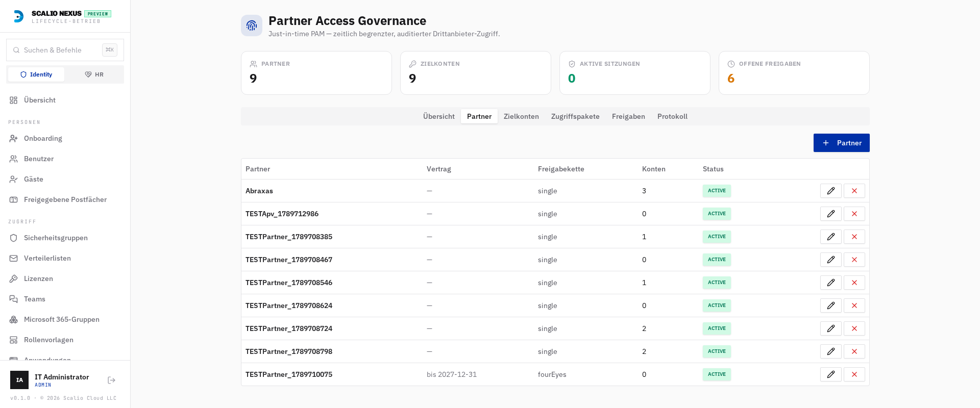Edit the Abraxas partner entry
Viewport: 980px width, 408px height.
pyautogui.click(x=830, y=191)
